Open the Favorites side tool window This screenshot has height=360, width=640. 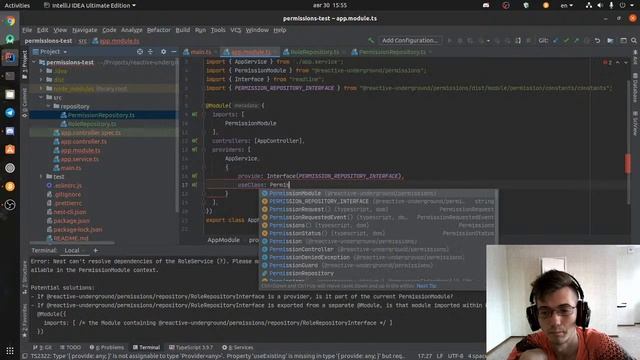coord(24,321)
